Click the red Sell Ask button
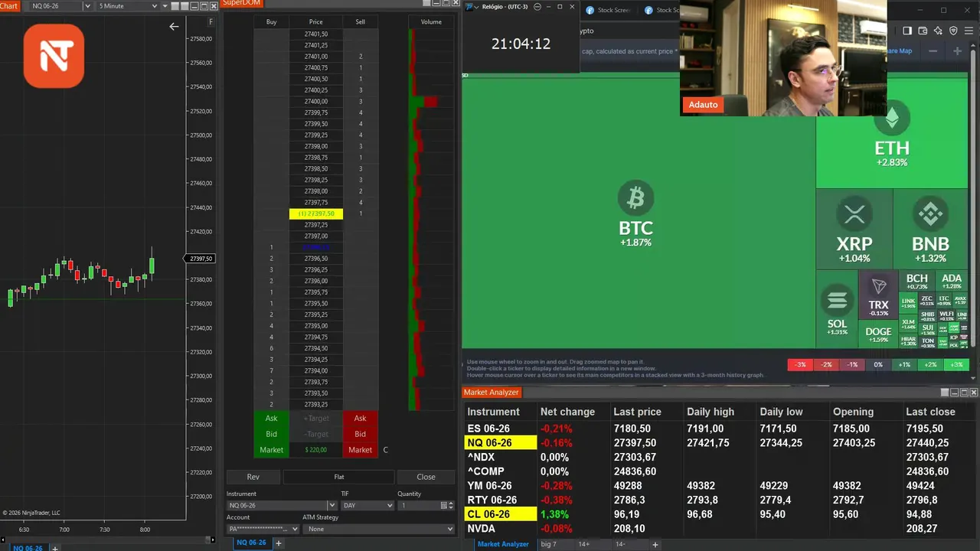This screenshot has height=551, width=980. [360, 419]
